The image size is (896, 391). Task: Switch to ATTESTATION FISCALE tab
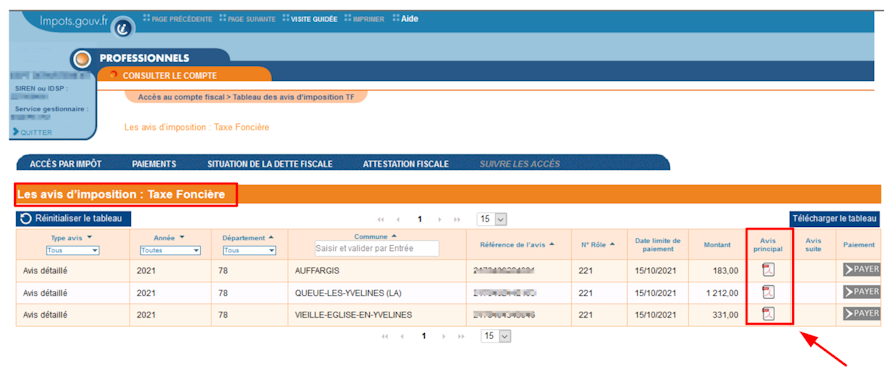(406, 164)
